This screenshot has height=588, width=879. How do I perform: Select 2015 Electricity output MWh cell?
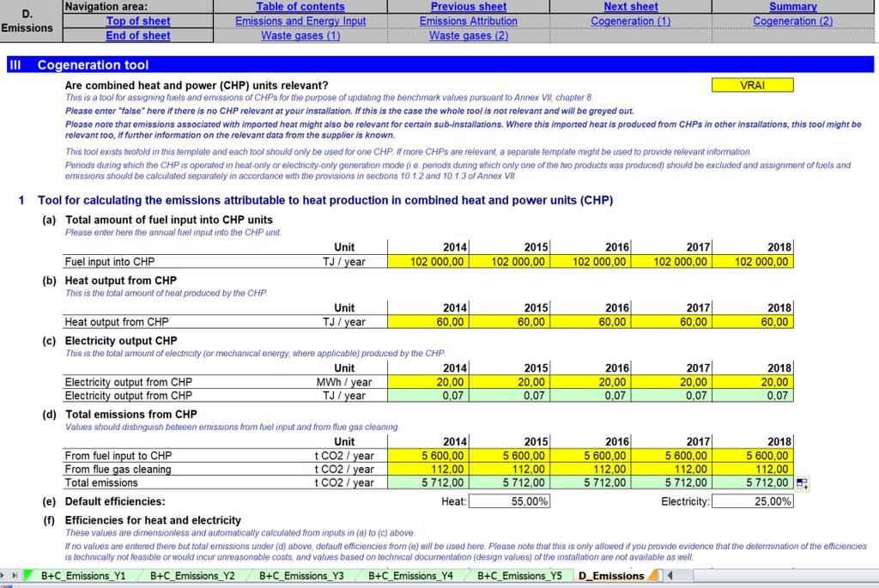tap(510, 382)
